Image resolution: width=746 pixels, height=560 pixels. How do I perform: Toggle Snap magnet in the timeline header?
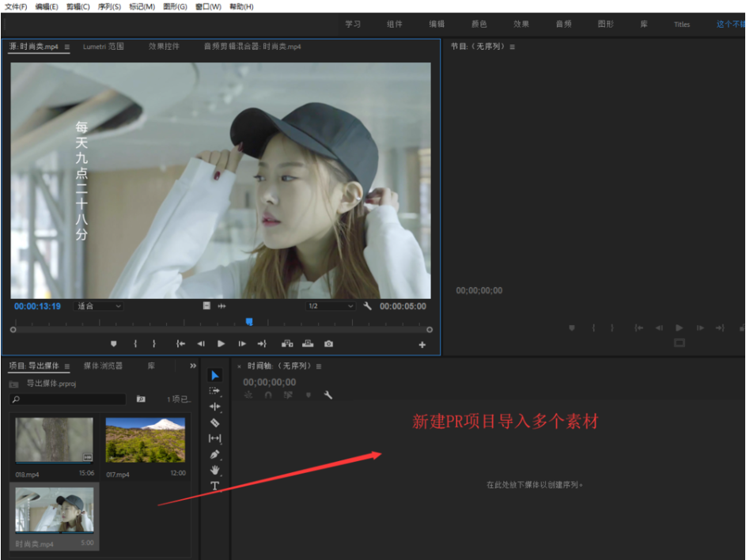pyautogui.click(x=268, y=395)
